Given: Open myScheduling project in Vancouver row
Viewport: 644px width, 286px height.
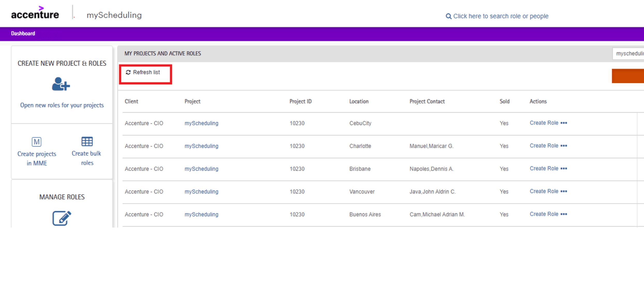Looking at the screenshot, I should 201,191.
